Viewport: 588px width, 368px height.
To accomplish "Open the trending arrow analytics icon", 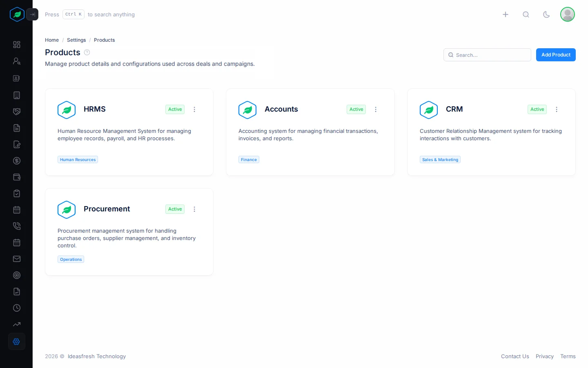I will [17, 324].
